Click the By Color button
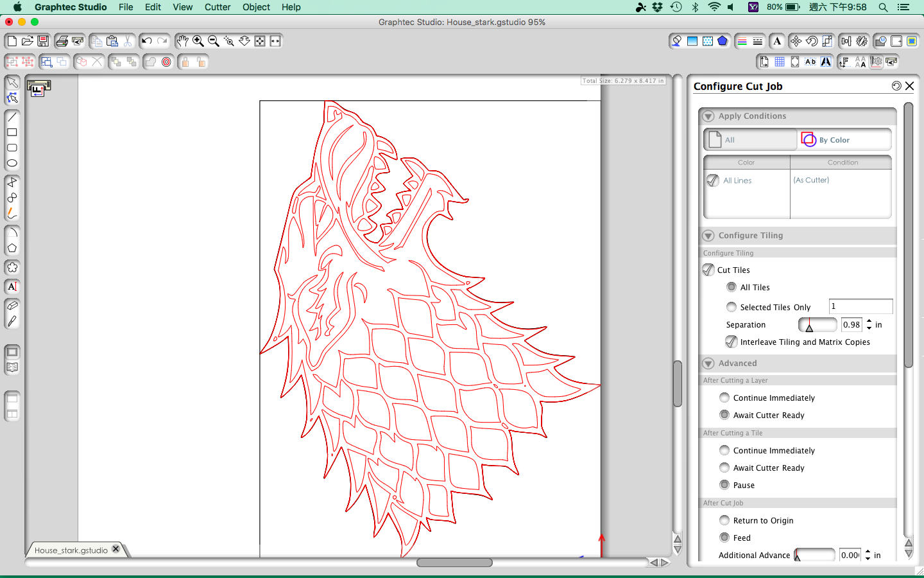Screen dimensions: 924x578 click(x=845, y=139)
